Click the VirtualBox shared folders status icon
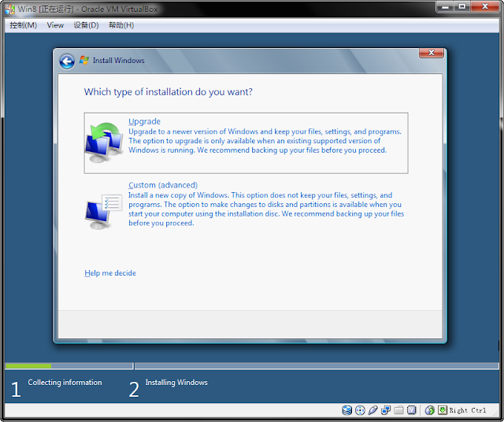The width and height of the screenshot is (504, 422). tap(398, 410)
